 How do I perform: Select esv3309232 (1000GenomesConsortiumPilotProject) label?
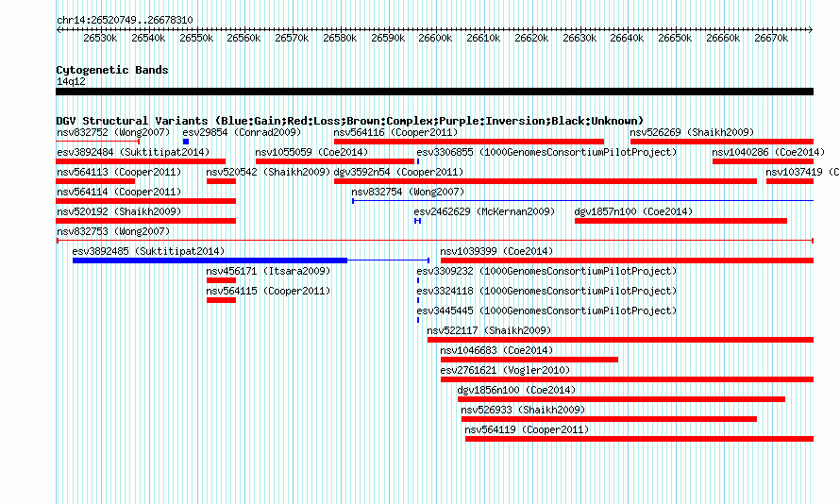[546, 271]
